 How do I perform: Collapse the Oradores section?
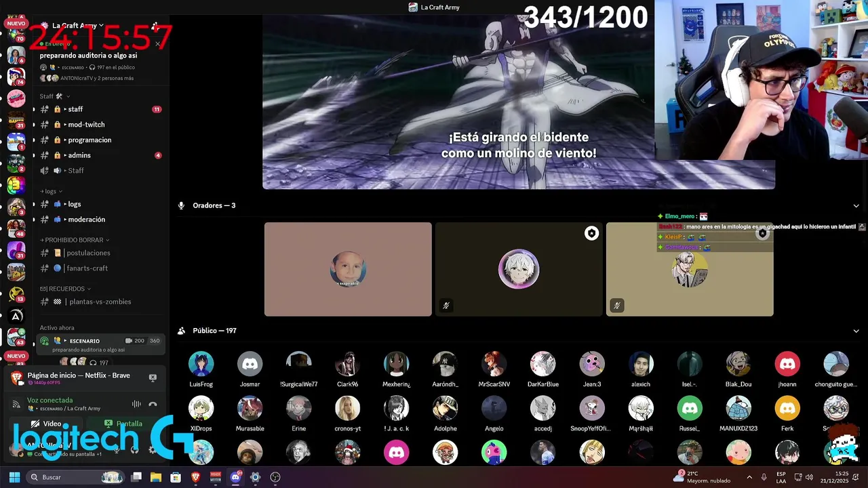click(856, 205)
